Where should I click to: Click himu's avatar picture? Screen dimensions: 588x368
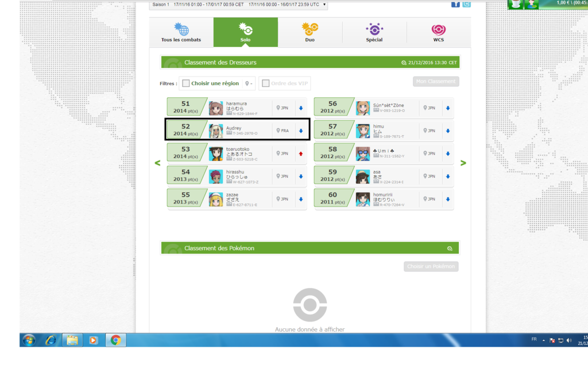[363, 131]
